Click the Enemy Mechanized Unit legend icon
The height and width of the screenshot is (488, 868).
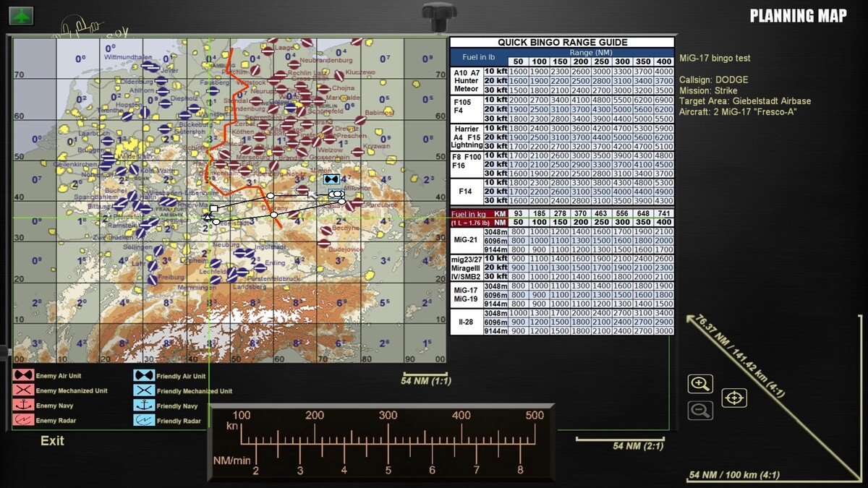(24, 391)
